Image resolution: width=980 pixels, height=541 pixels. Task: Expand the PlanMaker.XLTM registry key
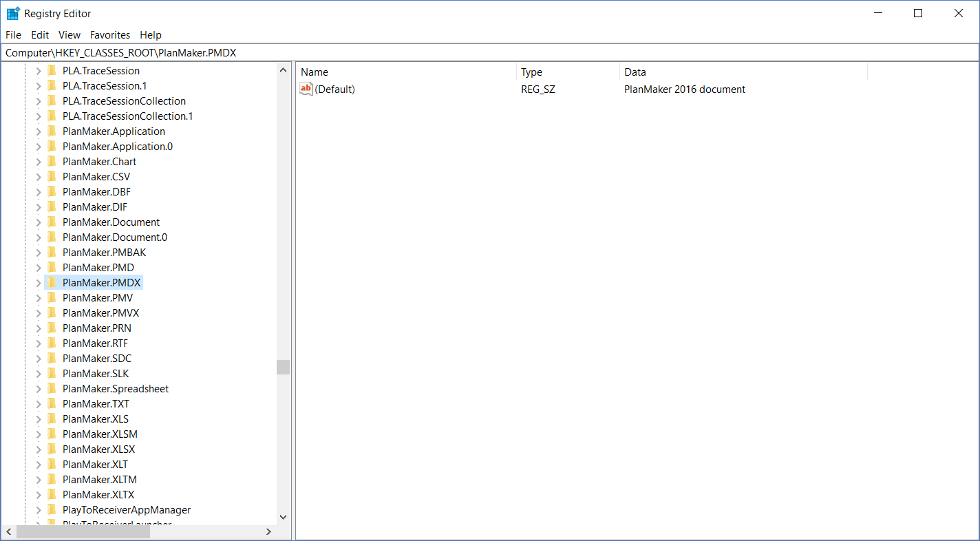point(39,480)
